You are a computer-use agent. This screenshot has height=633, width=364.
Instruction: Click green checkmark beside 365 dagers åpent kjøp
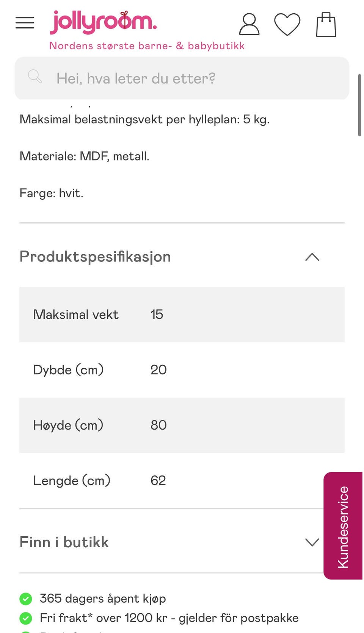(26, 599)
